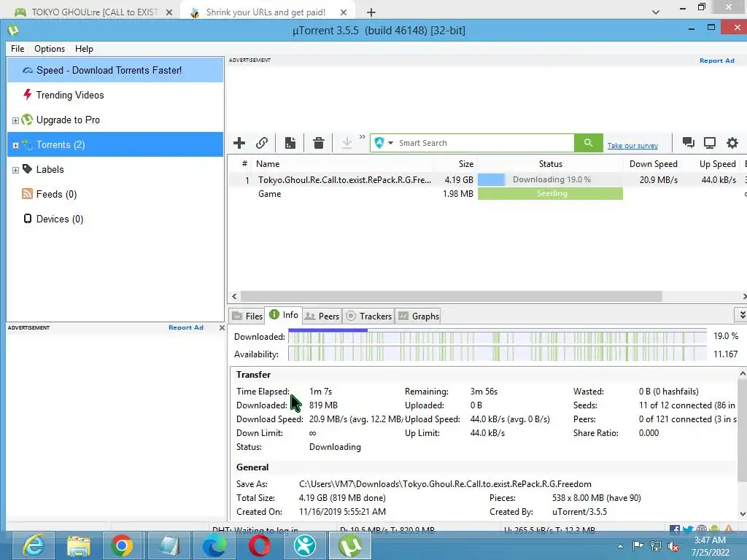The image size is (747, 560).
Task: Click the green Seeding progress bar
Action: pyautogui.click(x=550, y=193)
